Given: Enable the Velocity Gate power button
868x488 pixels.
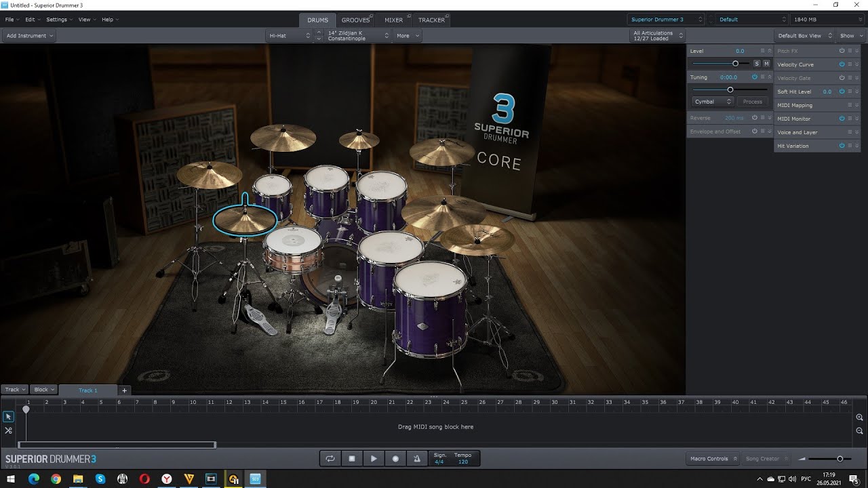Looking at the screenshot, I should pos(842,78).
